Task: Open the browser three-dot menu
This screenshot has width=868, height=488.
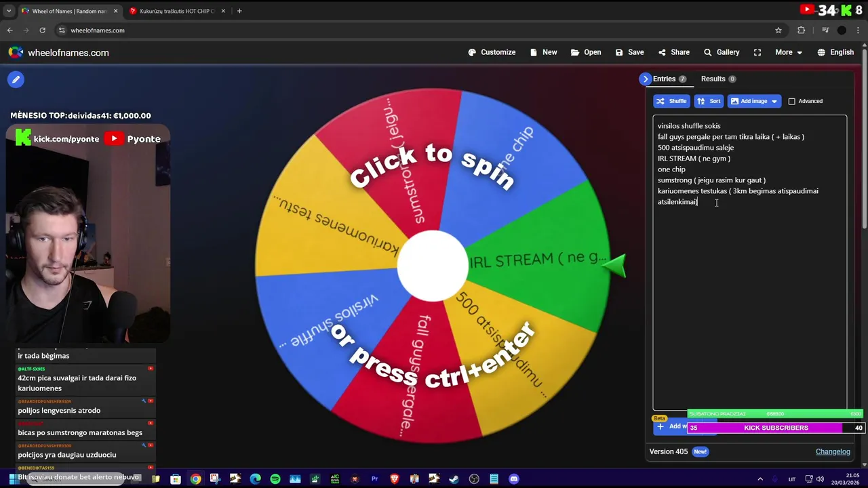Action: [859, 30]
